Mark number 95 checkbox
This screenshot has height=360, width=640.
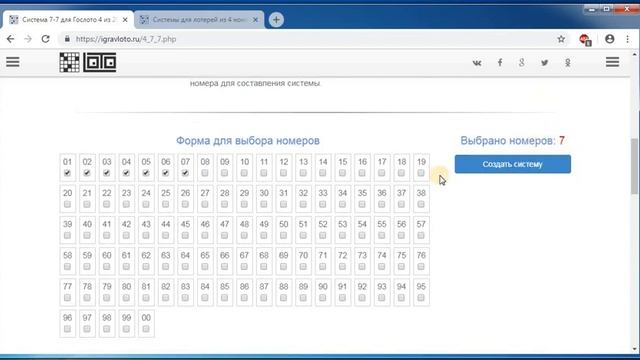[x=421, y=298]
